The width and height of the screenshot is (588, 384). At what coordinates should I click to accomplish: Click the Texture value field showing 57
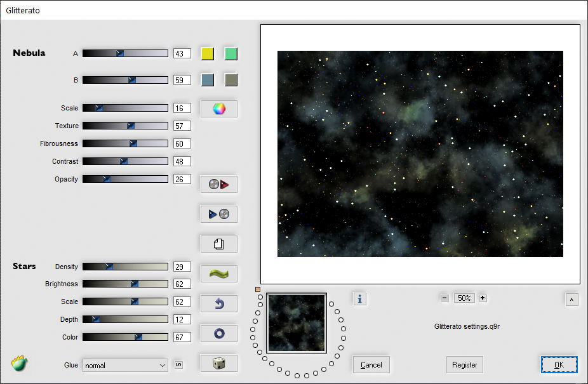[x=182, y=126]
